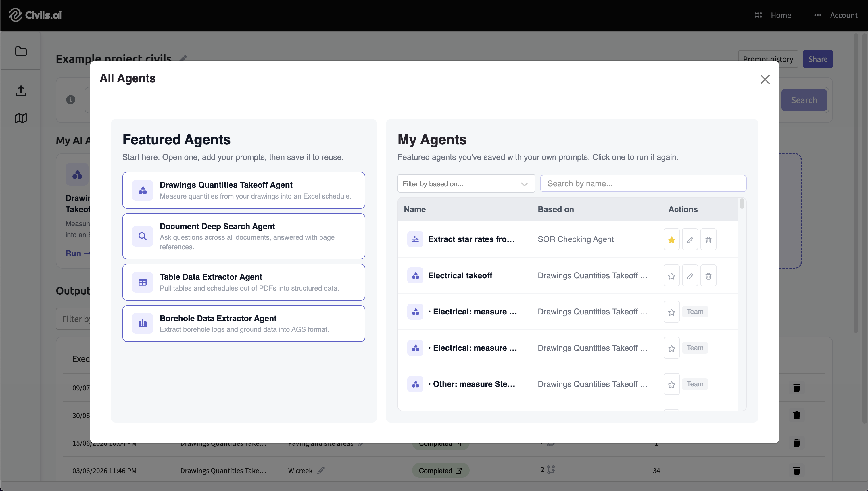Viewport: 868px width, 491px height.
Task: Close the All Agents dialog
Action: pyautogui.click(x=765, y=79)
